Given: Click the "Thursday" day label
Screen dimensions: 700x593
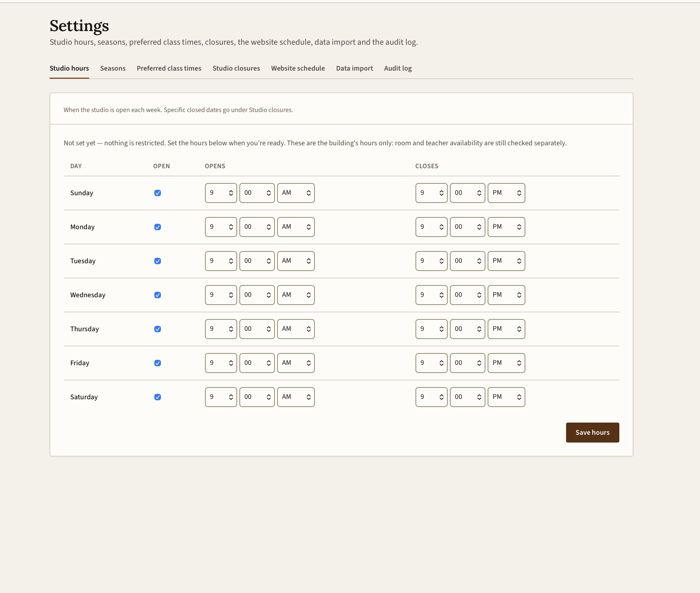Looking at the screenshot, I should click(x=85, y=329).
